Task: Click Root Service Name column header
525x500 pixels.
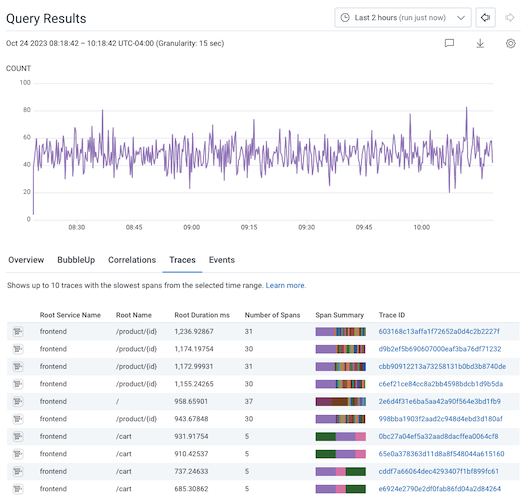Action: 70,315
